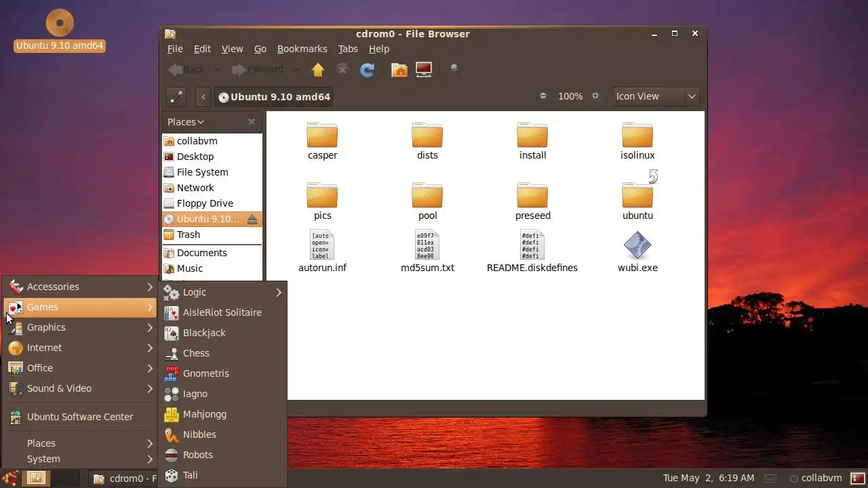The width and height of the screenshot is (868, 488).
Task: Open the Help menu
Action: pos(379,49)
